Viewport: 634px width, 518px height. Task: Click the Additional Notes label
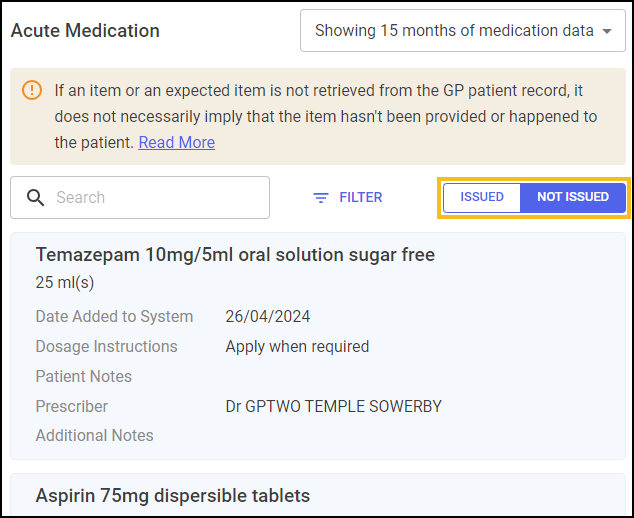click(x=95, y=436)
